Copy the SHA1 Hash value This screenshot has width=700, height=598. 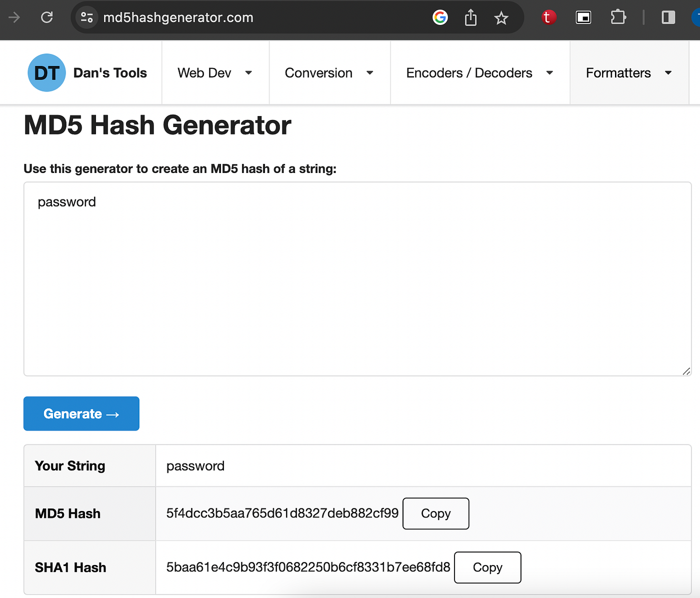(x=487, y=567)
